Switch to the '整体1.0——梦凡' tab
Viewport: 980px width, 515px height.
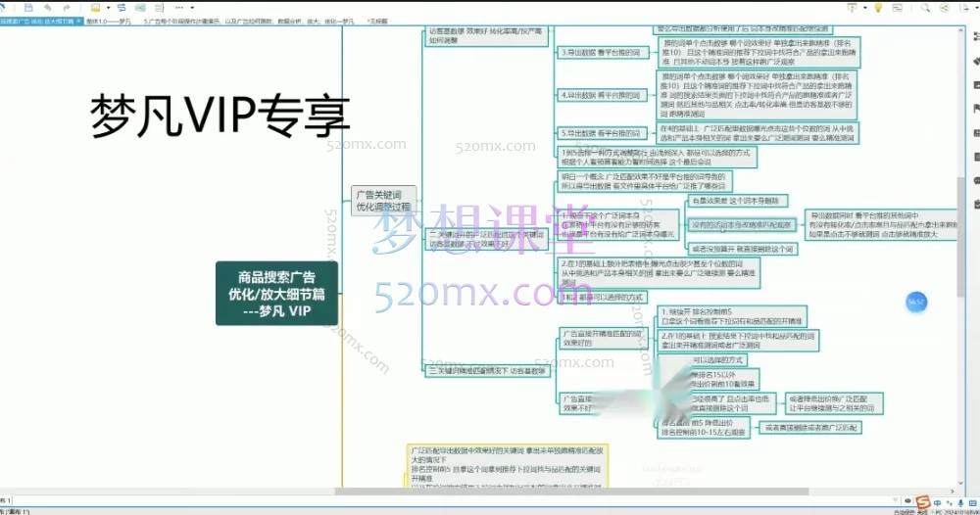pyautogui.click(x=109, y=22)
